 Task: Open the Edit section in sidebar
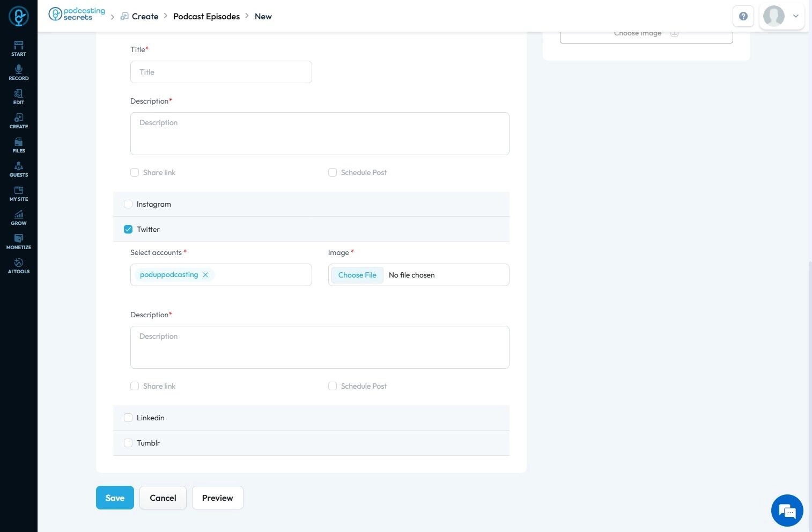[x=19, y=97]
